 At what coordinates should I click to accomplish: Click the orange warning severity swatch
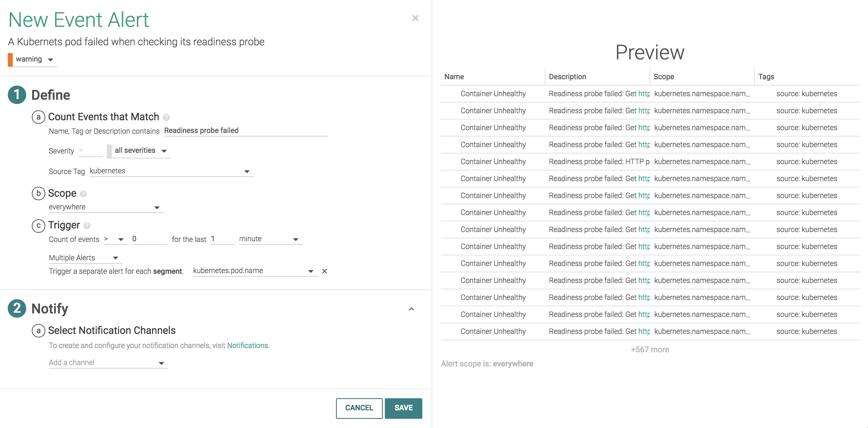click(x=10, y=59)
